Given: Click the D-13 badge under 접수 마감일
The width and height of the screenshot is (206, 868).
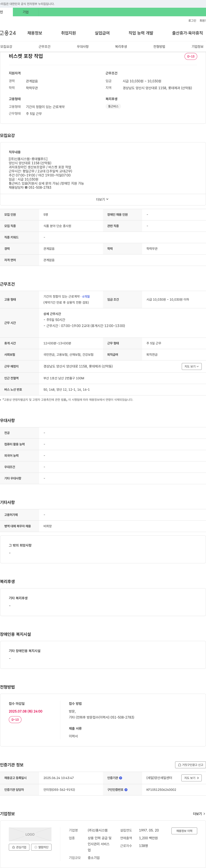Looking at the screenshot, I should point(15,720).
